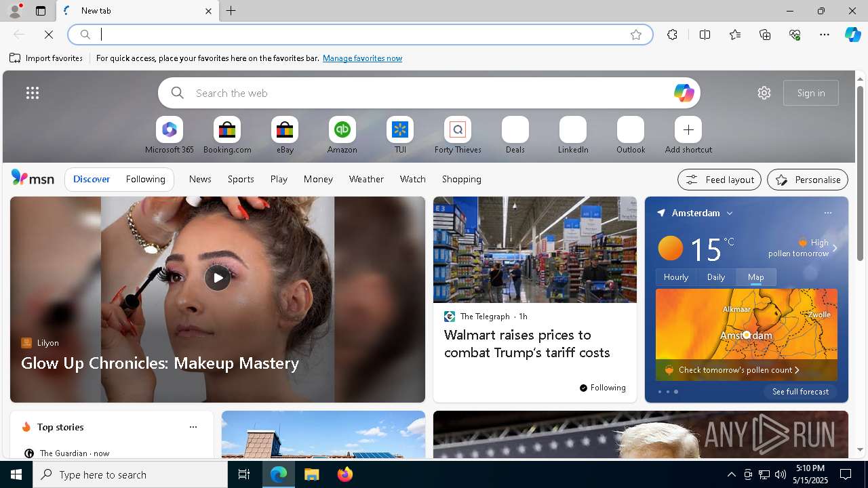Open Settings and more ellipsis
Viewport: 868px width, 488px height.
click(x=825, y=35)
